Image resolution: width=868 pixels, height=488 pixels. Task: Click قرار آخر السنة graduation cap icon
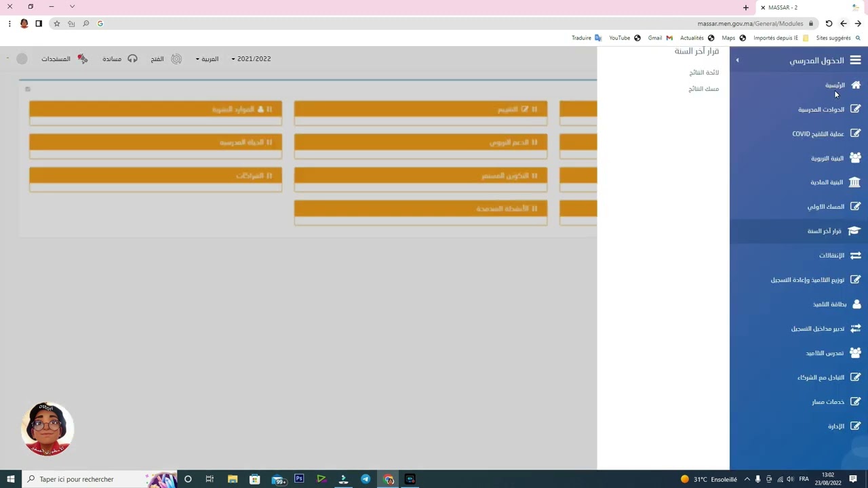click(x=854, y=231)
